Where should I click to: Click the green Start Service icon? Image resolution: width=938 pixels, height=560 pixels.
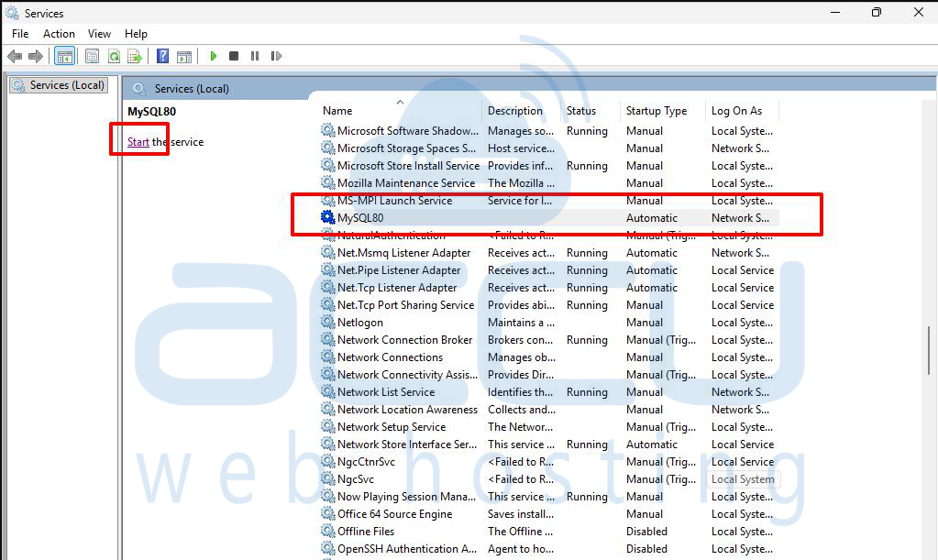[213, 56]
